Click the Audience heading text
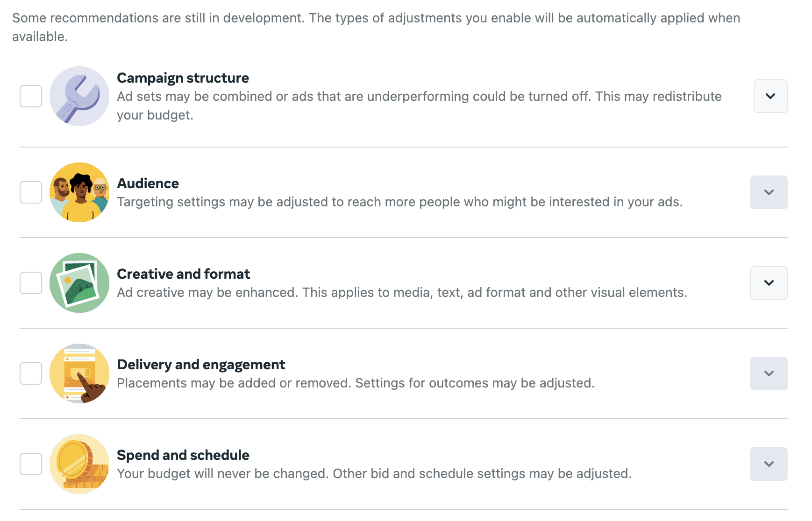This screenshot has height=521, width=812. (148, 183)
